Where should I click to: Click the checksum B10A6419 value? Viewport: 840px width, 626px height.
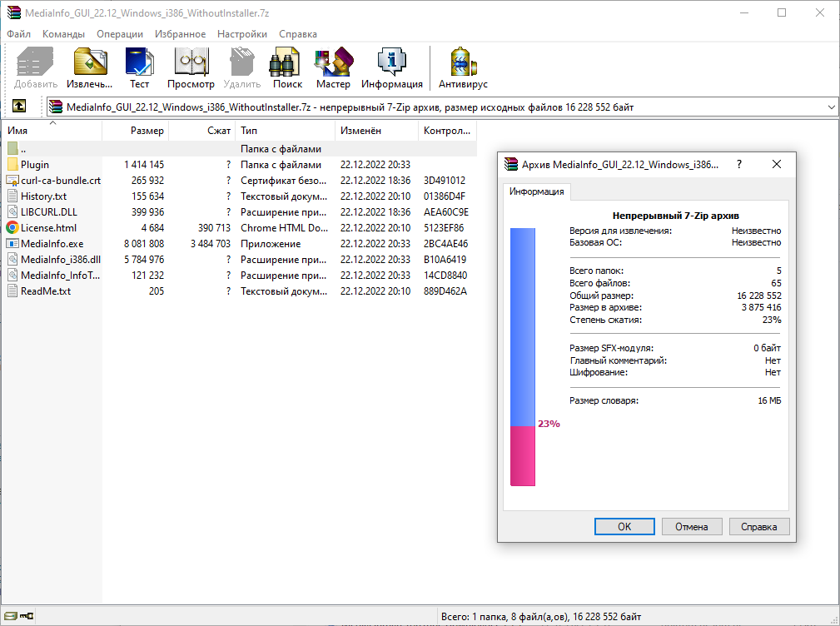tap(445, 259)
